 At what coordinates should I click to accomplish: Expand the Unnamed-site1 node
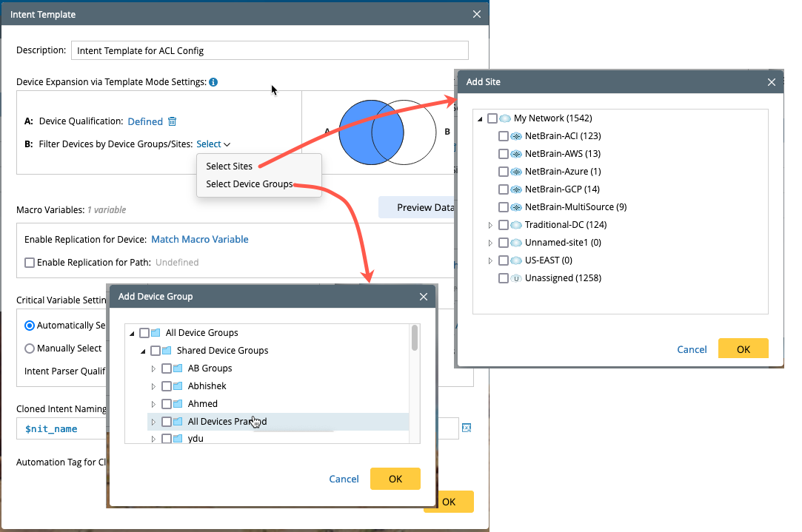click(x=490, y=243)
